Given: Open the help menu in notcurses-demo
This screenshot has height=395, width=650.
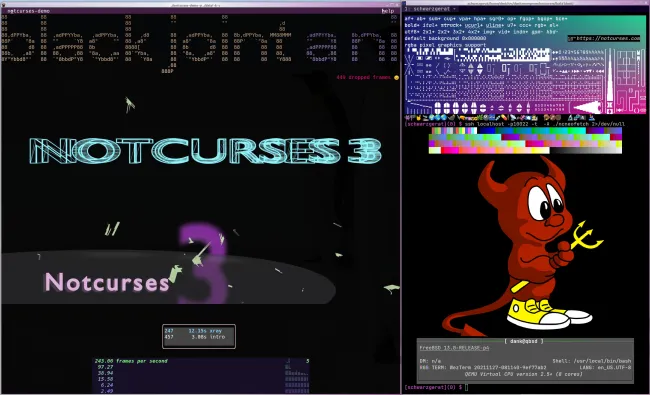Looking at the screenshot, I should (x=388, y=11).
